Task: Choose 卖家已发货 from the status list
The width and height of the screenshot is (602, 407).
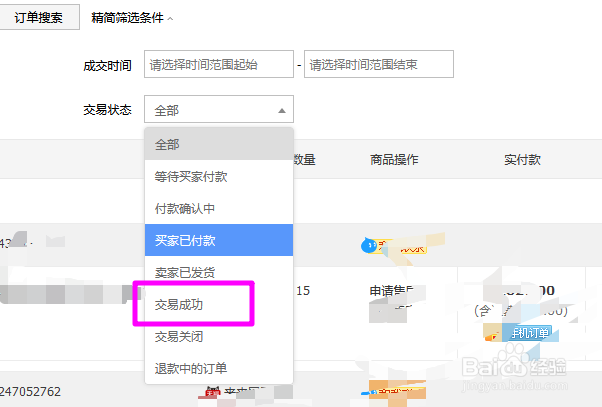Action: 185,272
